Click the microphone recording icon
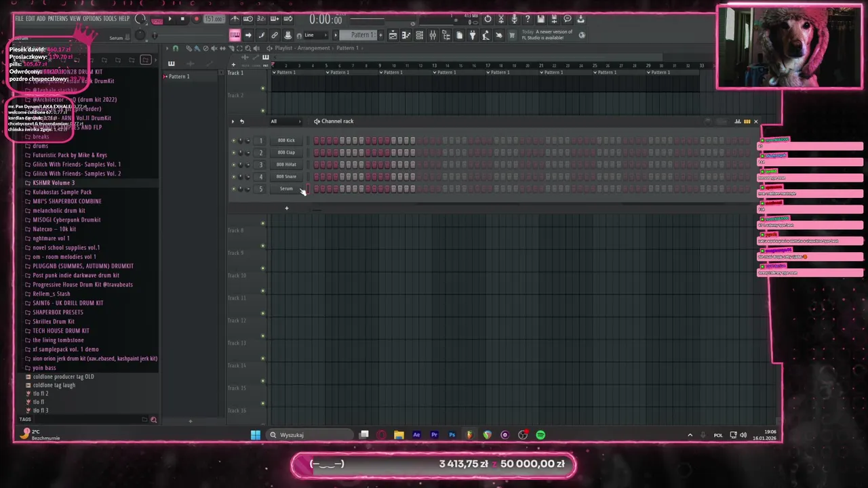Image resolution: width=868 pixels, height=488 pixels. pyautogui.click(x=514, y=19)
